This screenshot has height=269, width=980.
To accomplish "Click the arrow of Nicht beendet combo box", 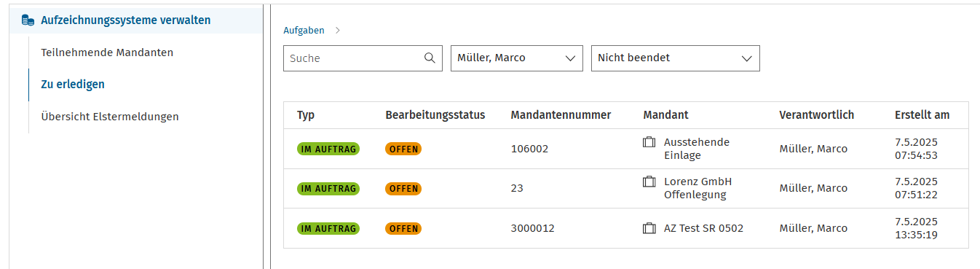I will click(x=746, y=59).
